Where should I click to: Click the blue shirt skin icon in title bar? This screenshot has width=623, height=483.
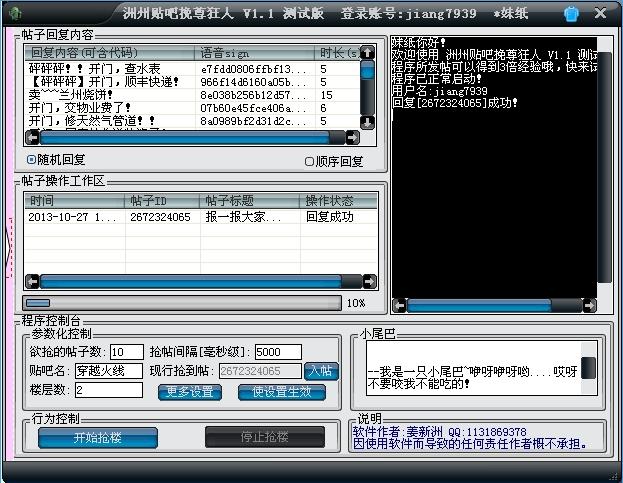[571, 14]
